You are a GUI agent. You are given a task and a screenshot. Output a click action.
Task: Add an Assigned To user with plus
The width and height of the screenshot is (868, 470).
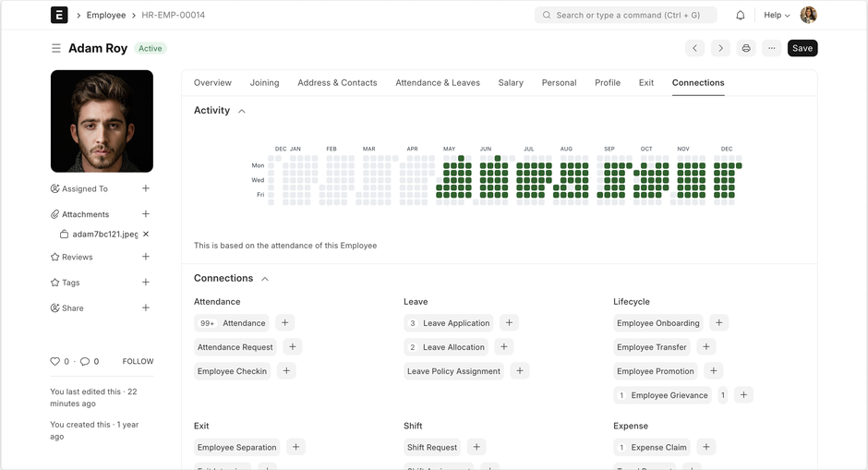point(146,188)
